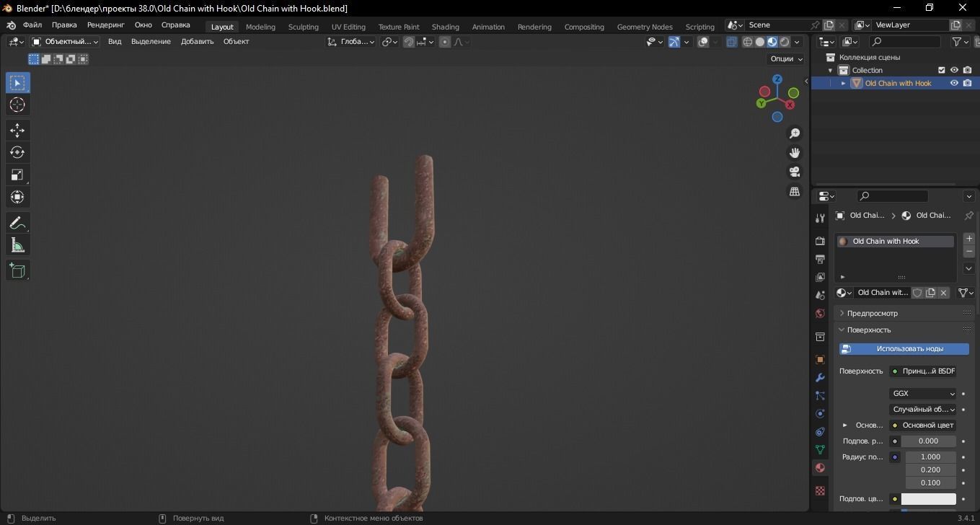Activate the Transform tool

click(17, 197)
